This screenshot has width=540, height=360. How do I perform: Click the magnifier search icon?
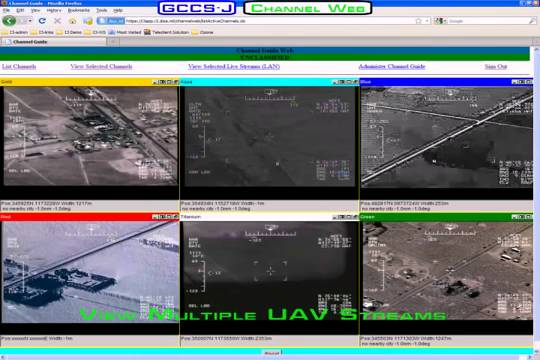click(532, 21)
